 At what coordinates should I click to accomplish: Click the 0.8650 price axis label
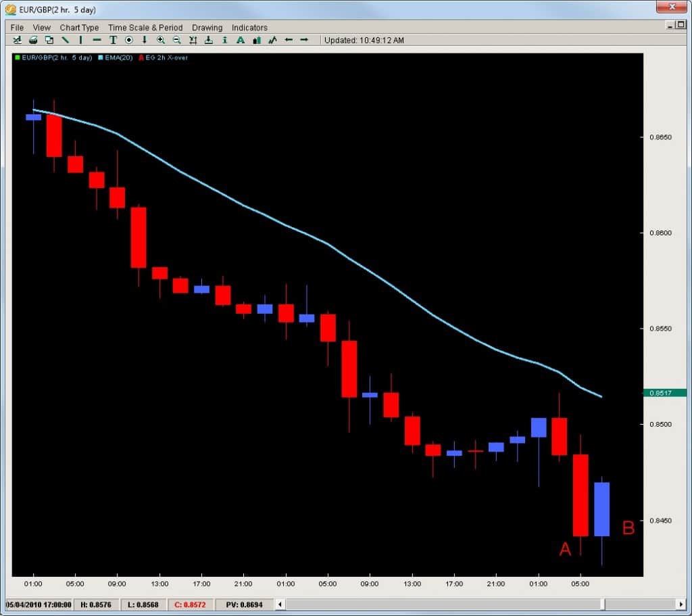(x=661, y=137)
